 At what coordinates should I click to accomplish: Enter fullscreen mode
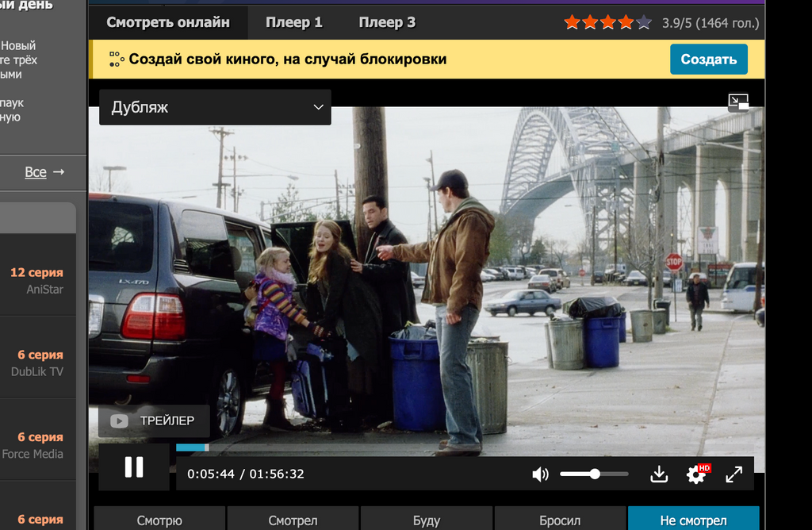coord(733,474)
